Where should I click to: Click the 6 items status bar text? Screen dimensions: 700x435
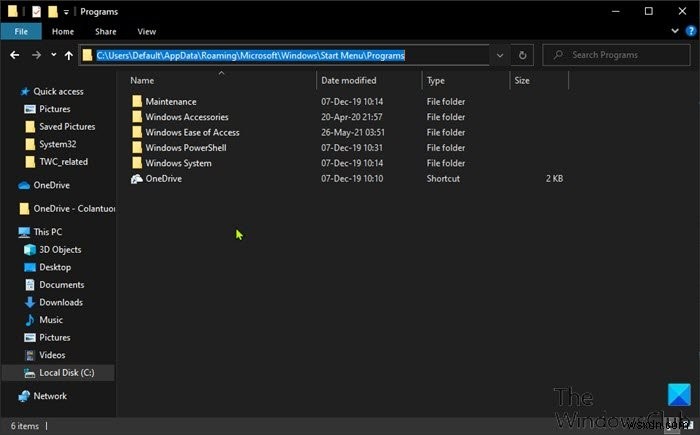tap(25, 426)
